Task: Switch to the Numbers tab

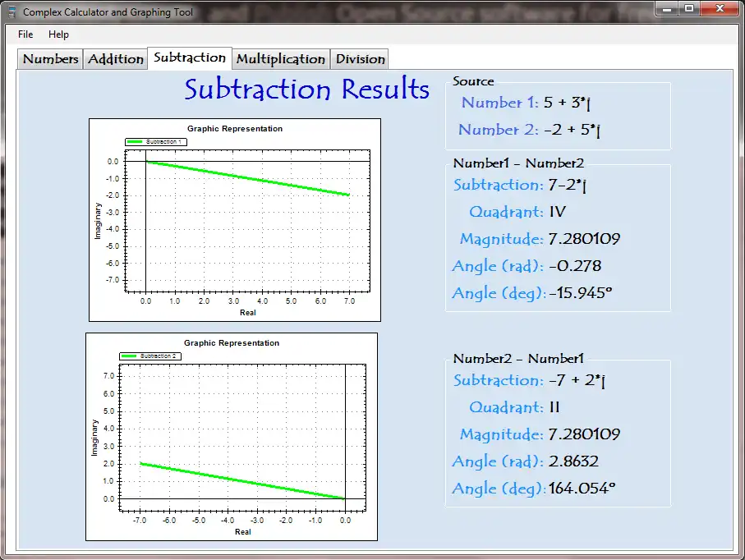Action: pos(50,59)
